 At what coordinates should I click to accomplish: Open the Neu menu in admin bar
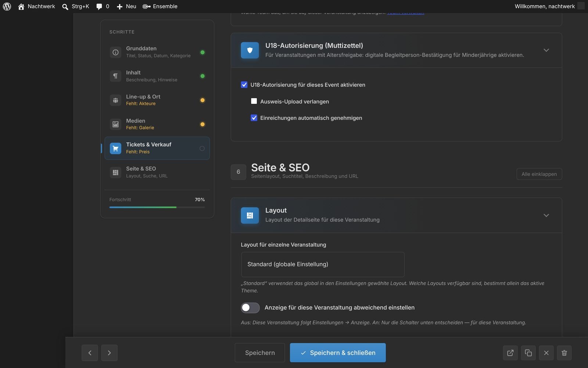pyautogui.click(x=126, y=6)
